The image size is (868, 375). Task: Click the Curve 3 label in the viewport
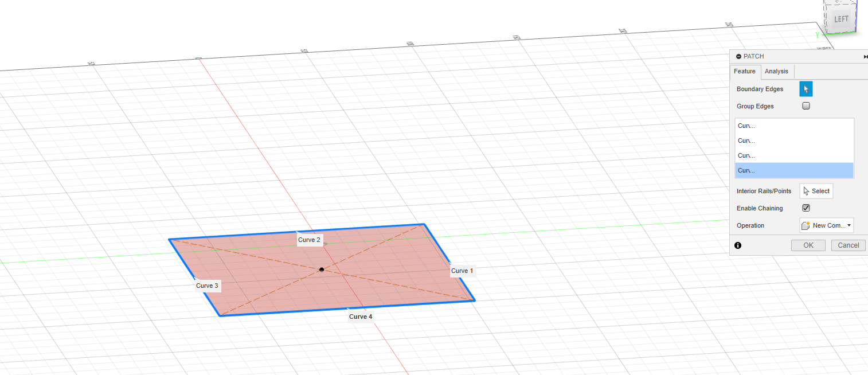(207, 286)
